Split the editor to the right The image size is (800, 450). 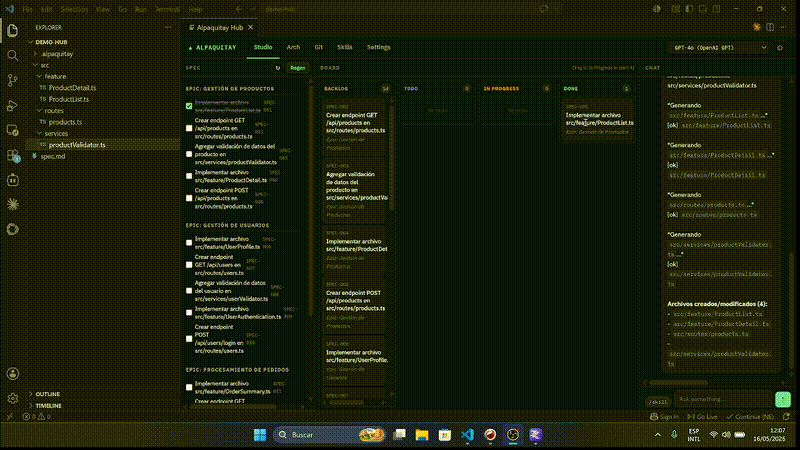tap(770, 27)
